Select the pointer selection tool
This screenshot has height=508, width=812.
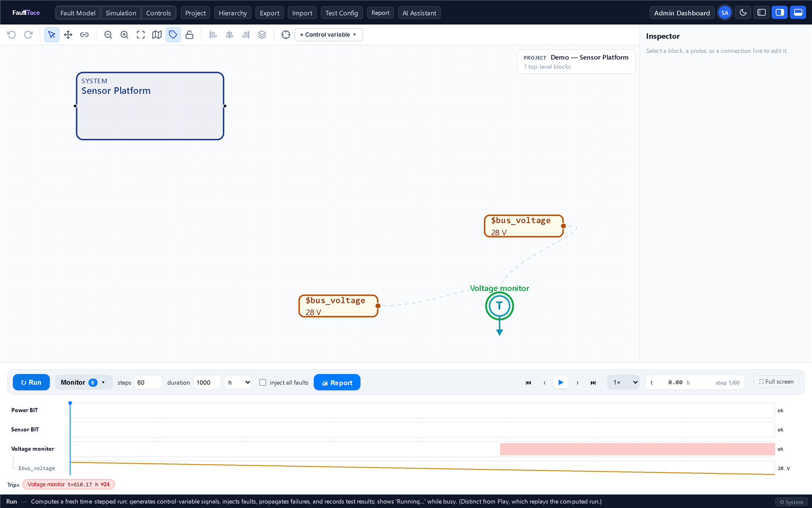[52, 35]
